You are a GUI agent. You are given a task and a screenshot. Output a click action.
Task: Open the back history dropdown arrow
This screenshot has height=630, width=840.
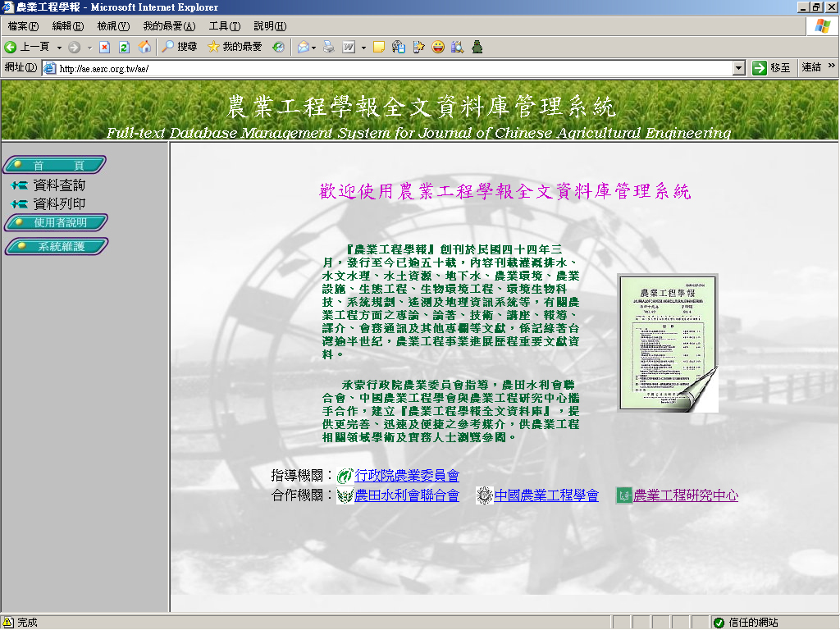59,48
